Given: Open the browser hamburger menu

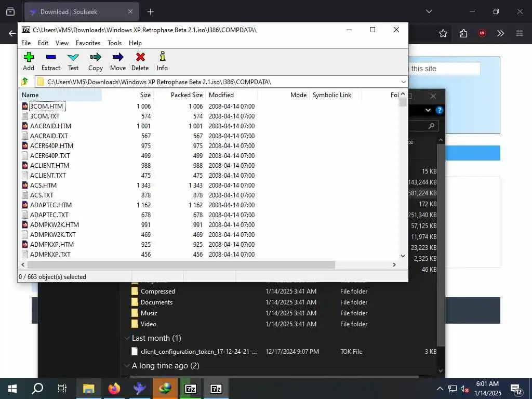Looking at the screenshot, I should click(519, 33).
